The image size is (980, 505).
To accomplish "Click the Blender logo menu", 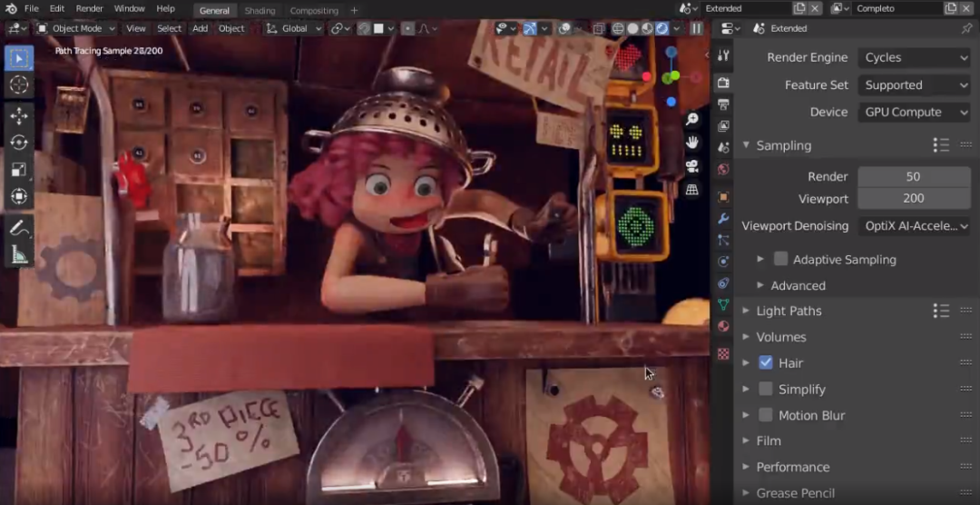I will coord(11,9).
